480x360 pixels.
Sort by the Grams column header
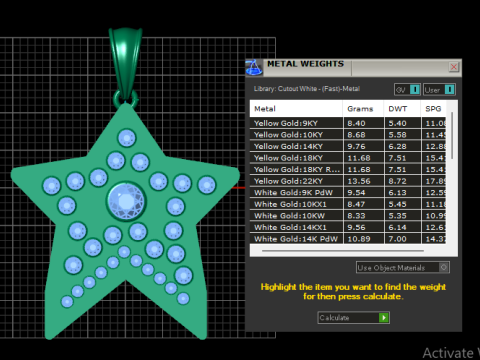pos(363,109)
